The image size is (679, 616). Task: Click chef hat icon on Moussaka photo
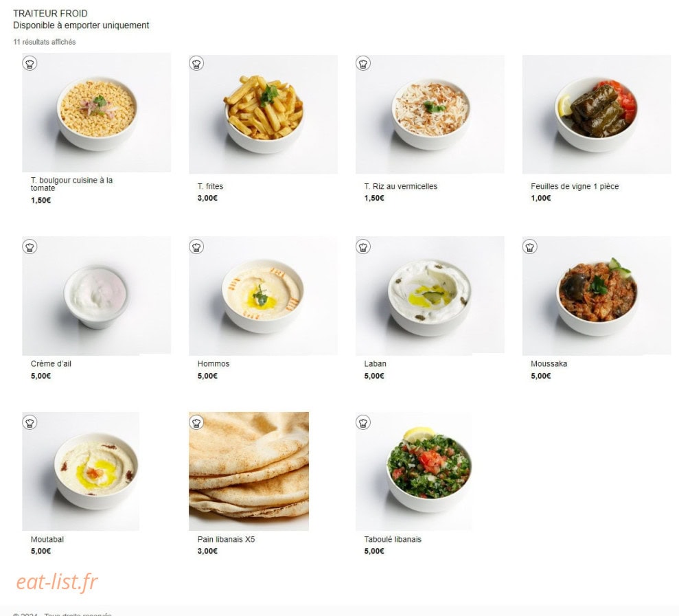coord(529,247)
